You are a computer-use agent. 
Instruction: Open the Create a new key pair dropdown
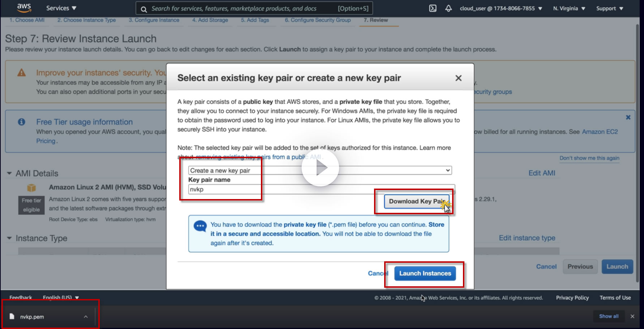[320, 170]
